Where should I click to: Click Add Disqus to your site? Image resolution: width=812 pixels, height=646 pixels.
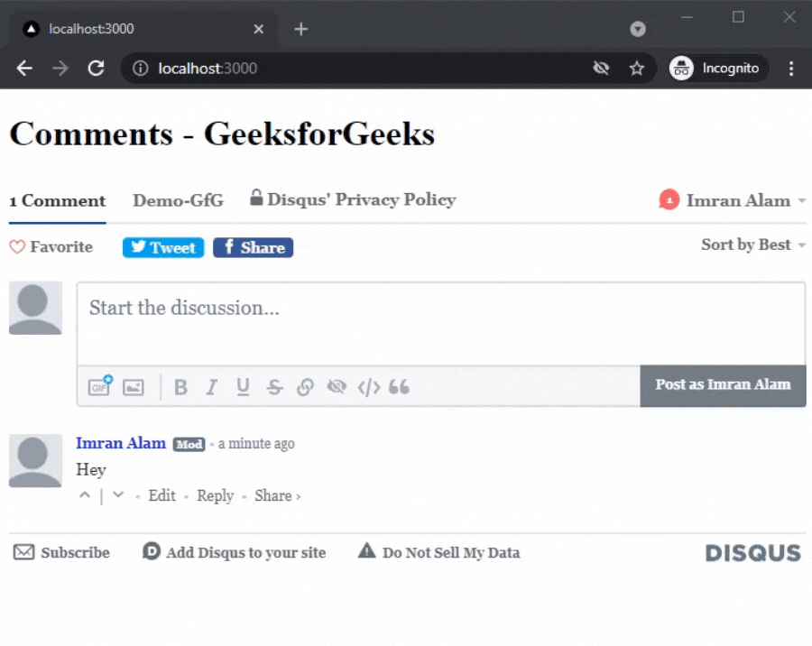[x=235, y=552]
